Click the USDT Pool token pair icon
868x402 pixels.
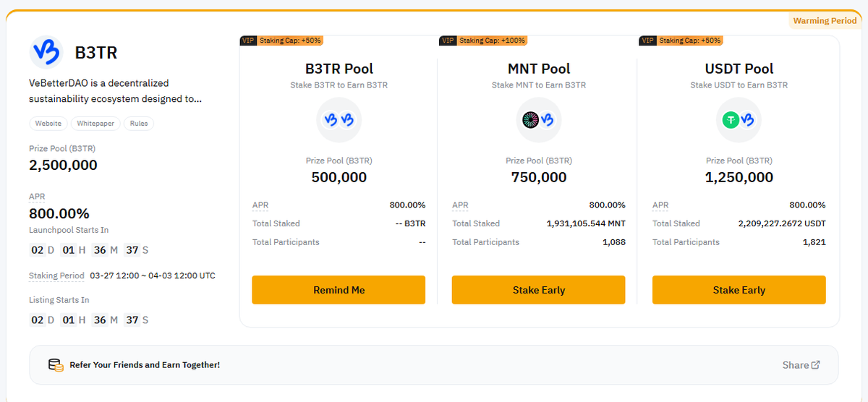[x=739, y=120]
